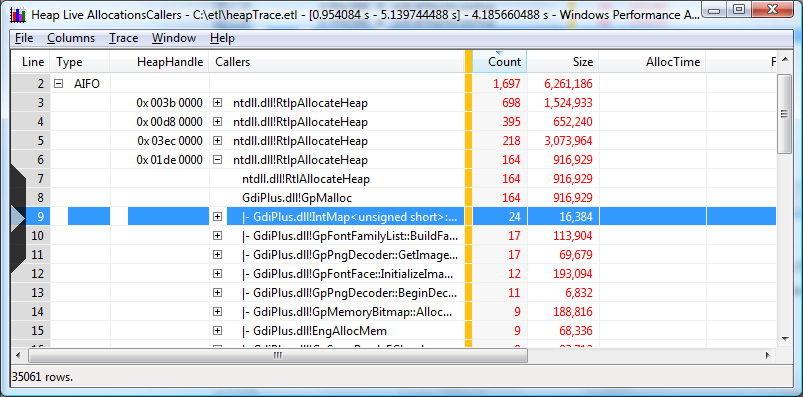The height and width of the screenshot is (397, 803).
Task: Select the GdiPlus.dll!GpMalloc row
Action: pyautogui.click(x=297, y=198)
